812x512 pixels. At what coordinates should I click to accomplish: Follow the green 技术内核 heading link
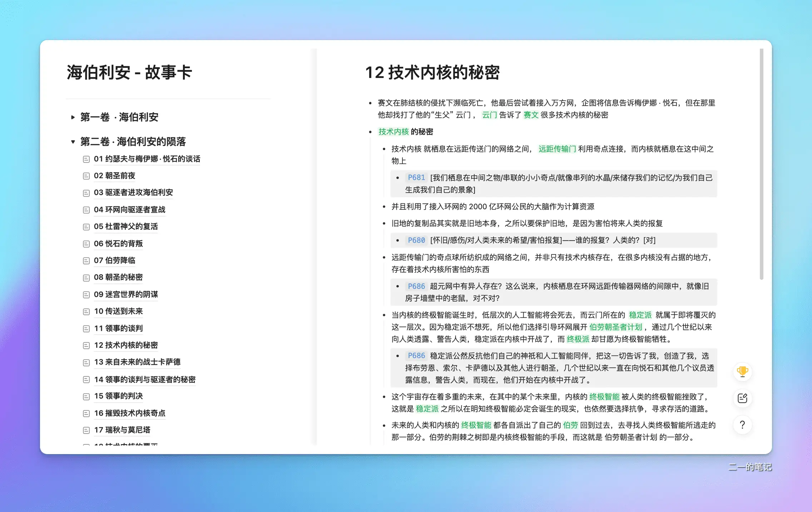click(393, 132)
